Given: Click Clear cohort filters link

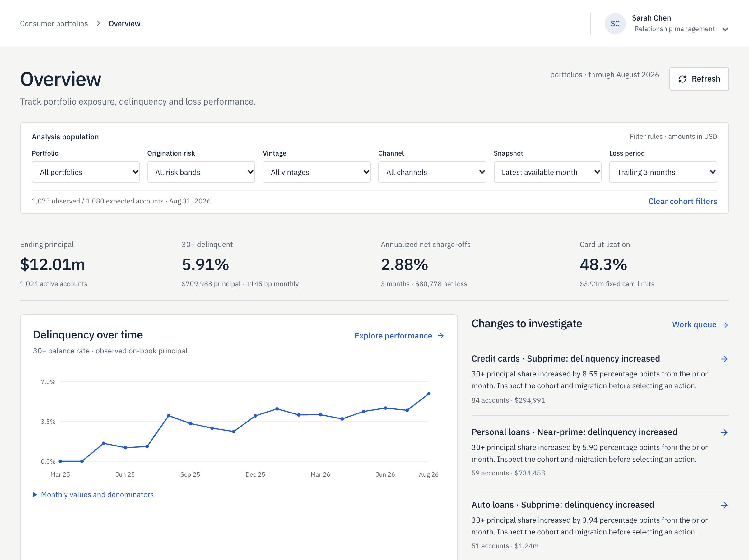Looking at the screenshot, I should (683, 201).
